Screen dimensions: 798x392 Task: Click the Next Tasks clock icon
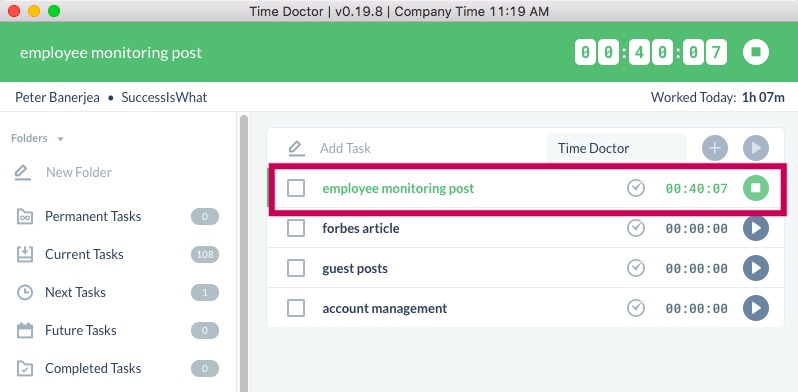(x=25, y=292)
